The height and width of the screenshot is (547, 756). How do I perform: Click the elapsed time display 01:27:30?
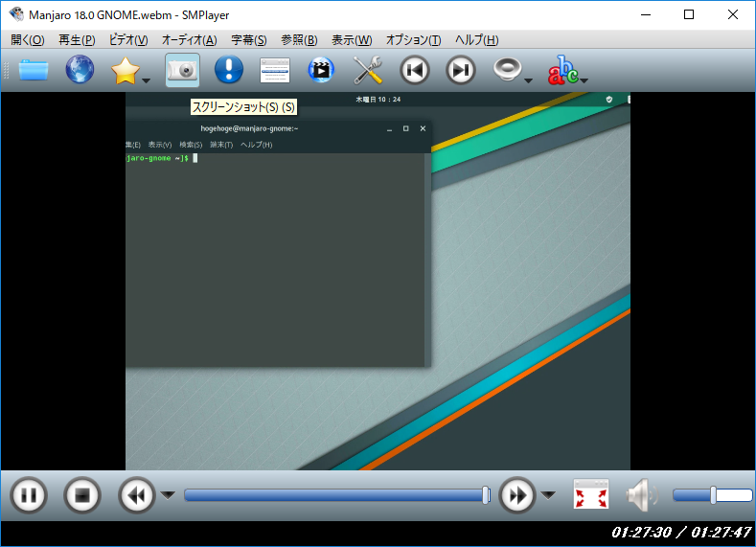[x=641, y=533]
